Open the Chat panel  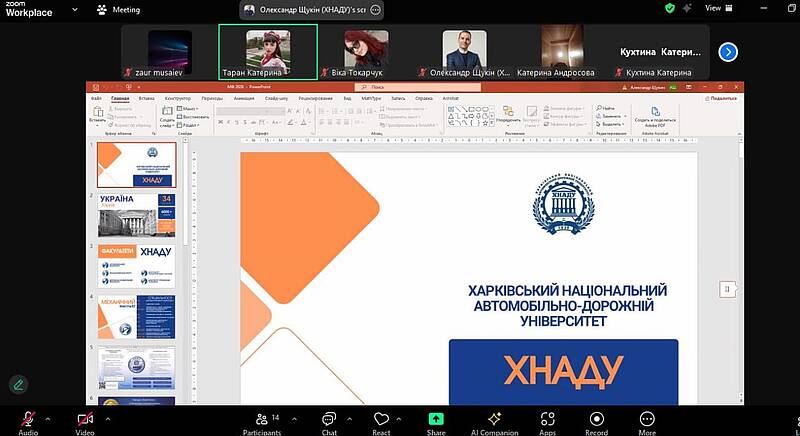coord(329,419)
